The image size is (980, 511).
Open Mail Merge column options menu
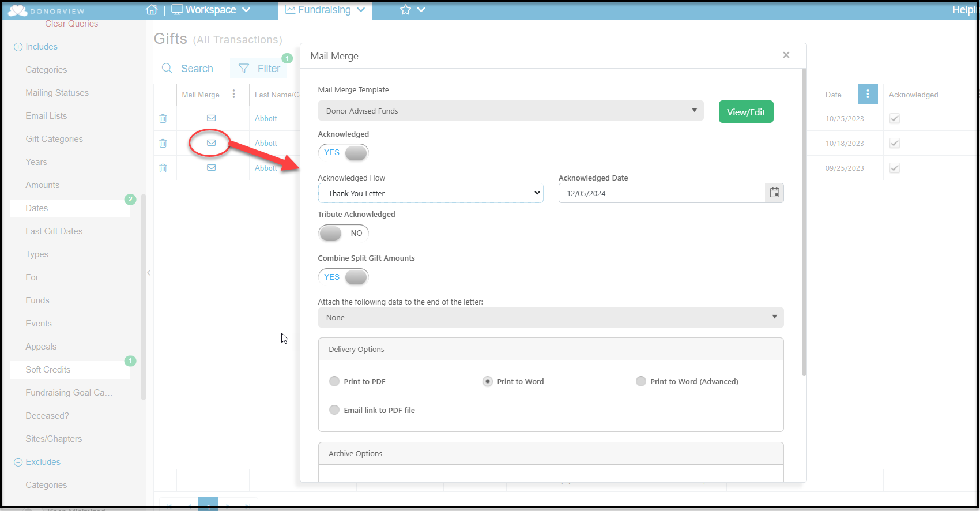tap(233, 94)
